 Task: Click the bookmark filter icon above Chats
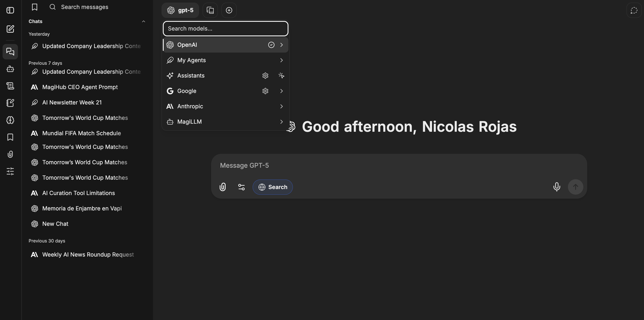[x=35, y=7]
